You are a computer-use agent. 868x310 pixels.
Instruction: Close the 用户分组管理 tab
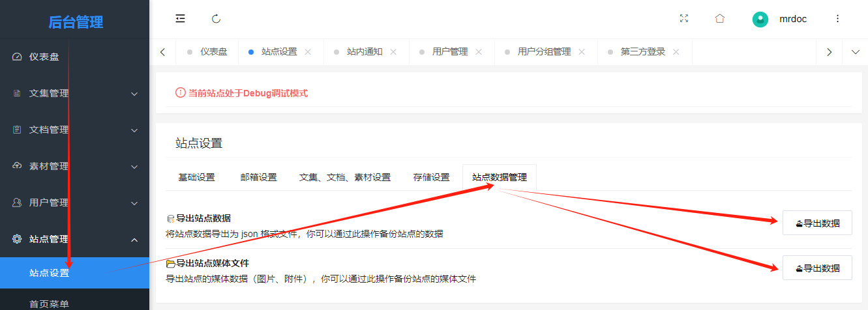582,52
